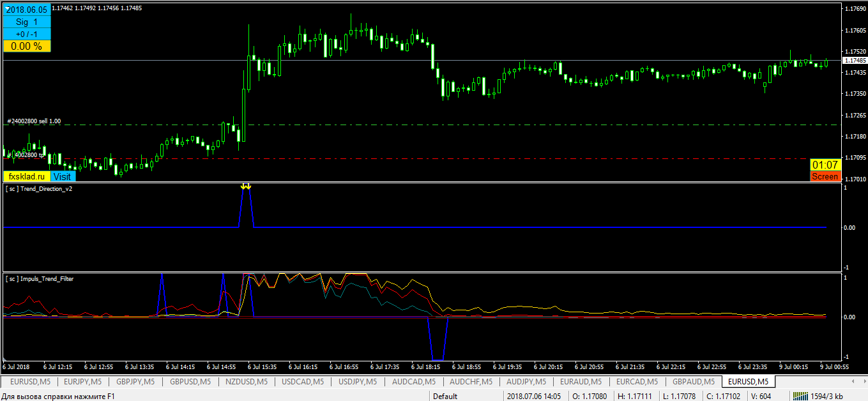The image size is (868, 401).
Task: Switch to the GBPAUD,M5 tab
Action: click(692, 382)
